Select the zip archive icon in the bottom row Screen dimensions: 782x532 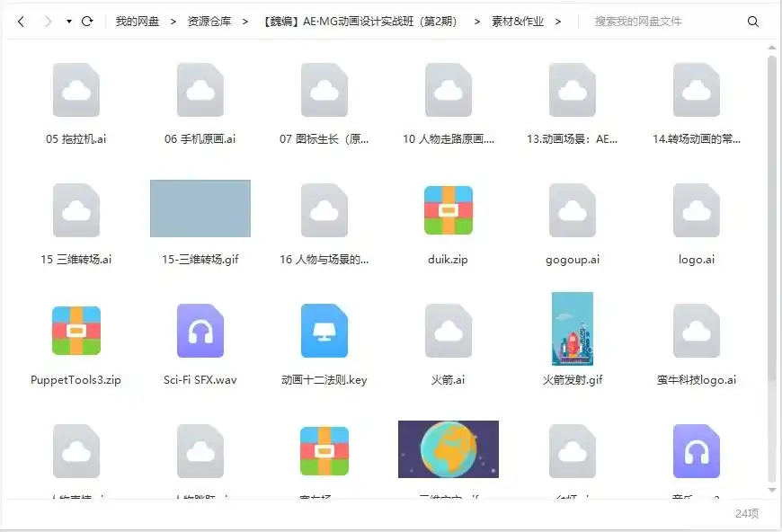pos(324,450)
